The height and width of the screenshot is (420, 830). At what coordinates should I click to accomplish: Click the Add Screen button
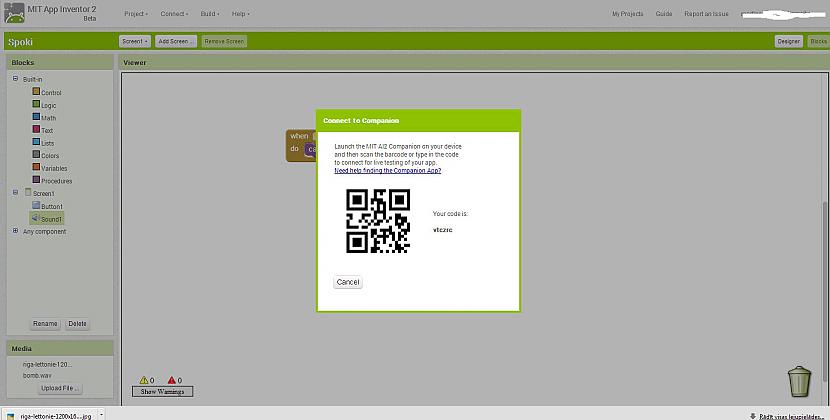[x=176, y=41]
